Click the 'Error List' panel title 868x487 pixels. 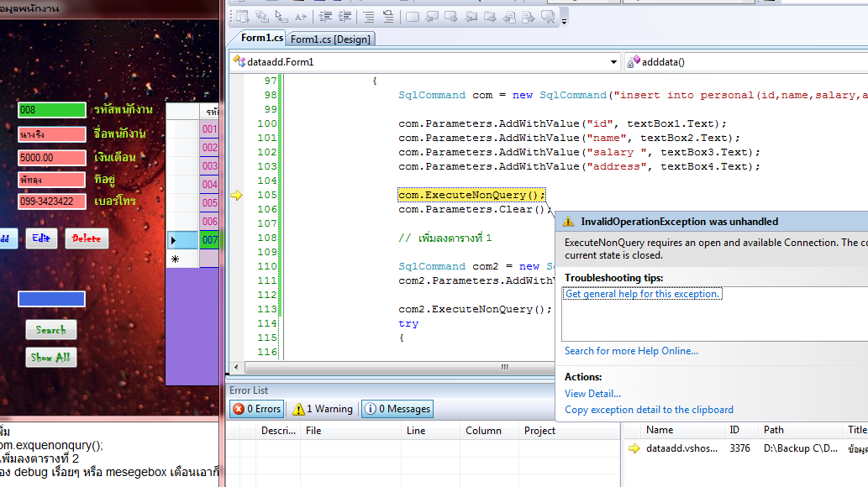249,390
